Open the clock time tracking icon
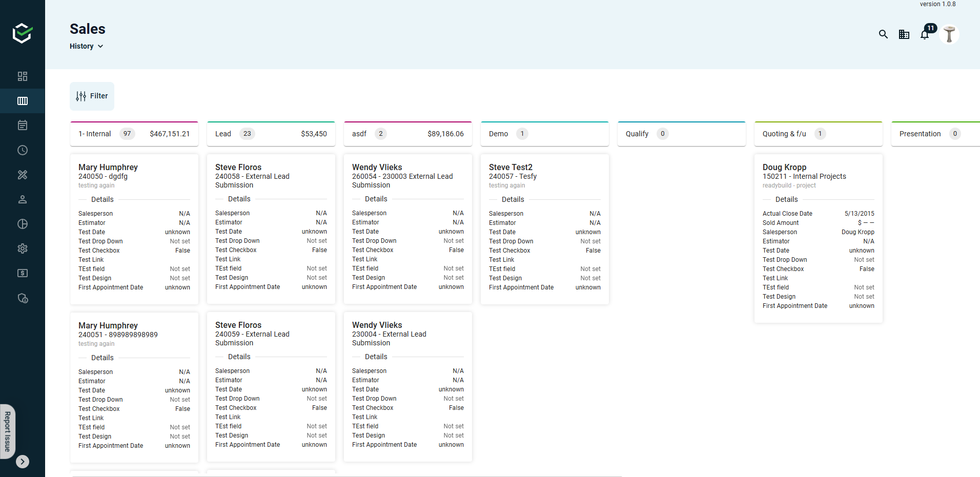 pyautogui.click(x=23, y=150)
